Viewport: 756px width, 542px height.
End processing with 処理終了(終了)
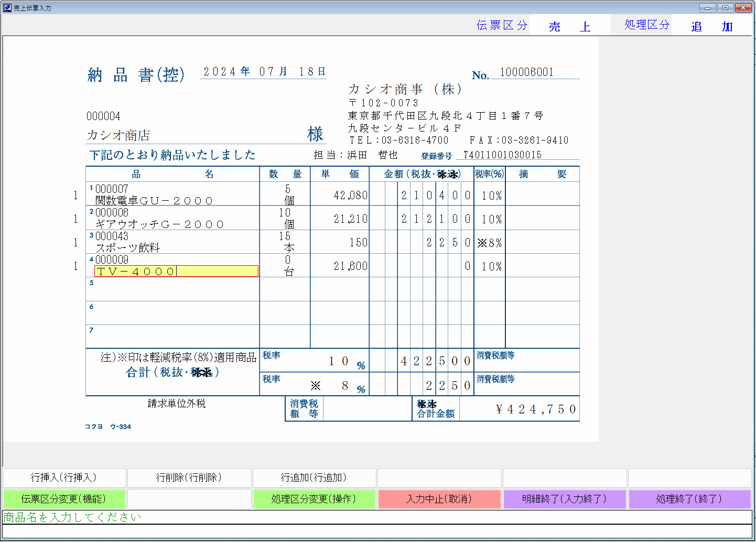pyautogui.click(x=689, y=499)
